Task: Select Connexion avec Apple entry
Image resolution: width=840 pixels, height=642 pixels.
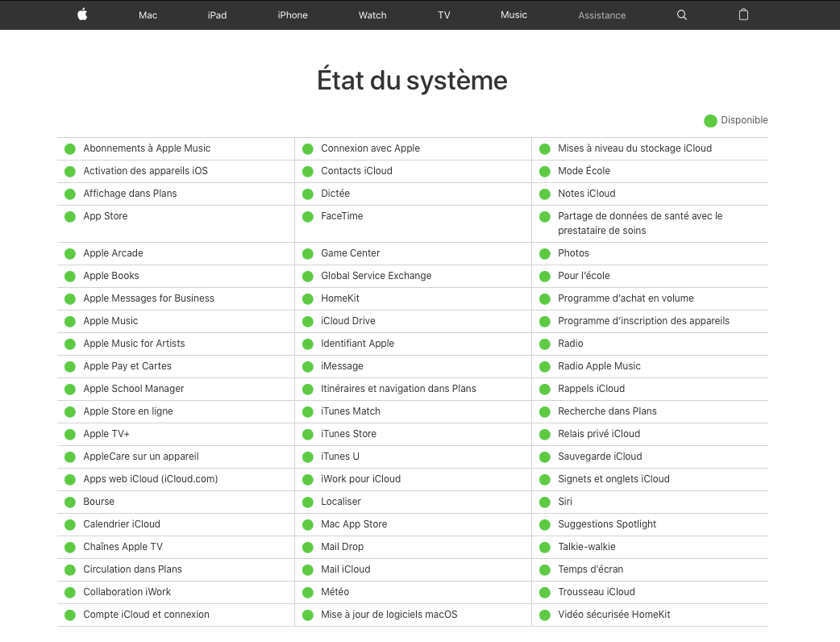Action: (370, 148)
